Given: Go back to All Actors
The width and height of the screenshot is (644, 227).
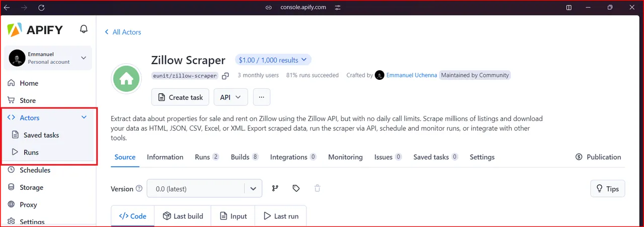Looking at the screenshot, I should 123,32.
